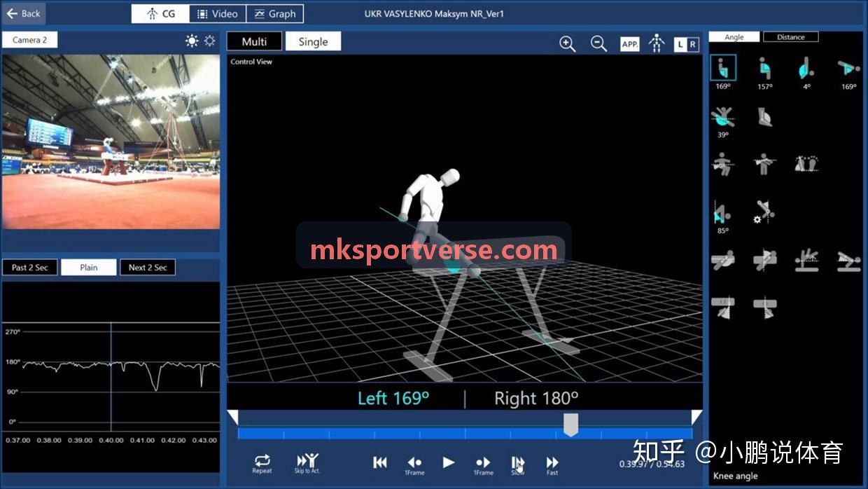
Task: Play in Slow motion
Action: pyautogui.click(x=517, y=464)
